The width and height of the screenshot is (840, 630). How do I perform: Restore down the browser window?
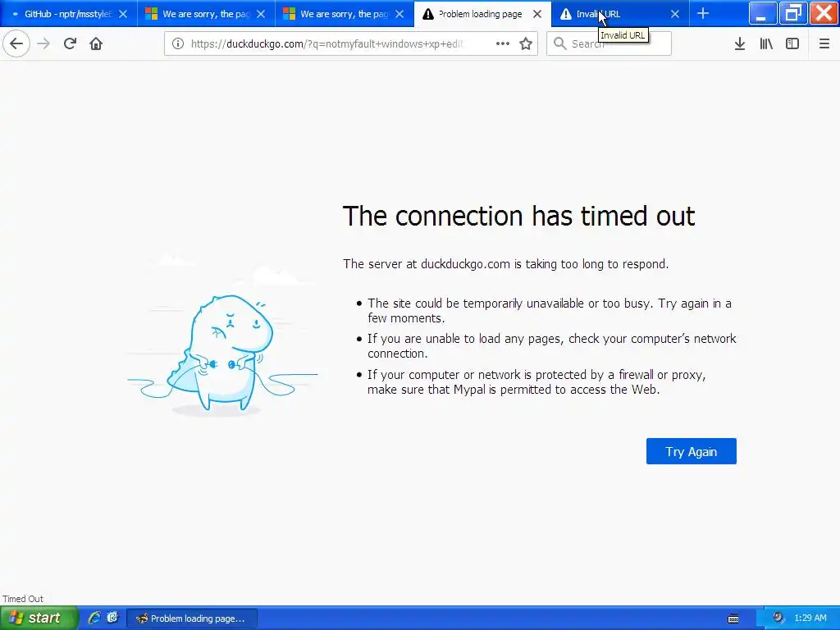(x=792, y=13)
